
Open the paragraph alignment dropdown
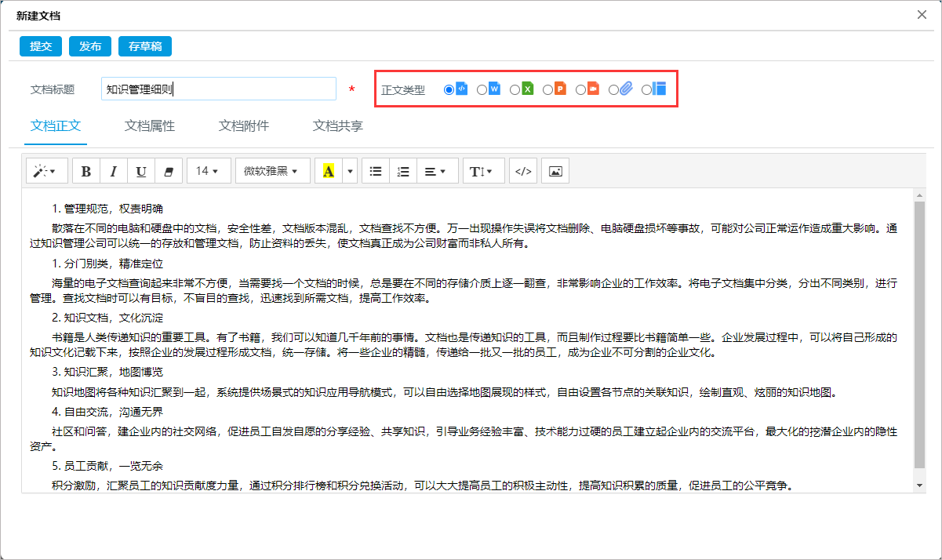pos(436,171)
